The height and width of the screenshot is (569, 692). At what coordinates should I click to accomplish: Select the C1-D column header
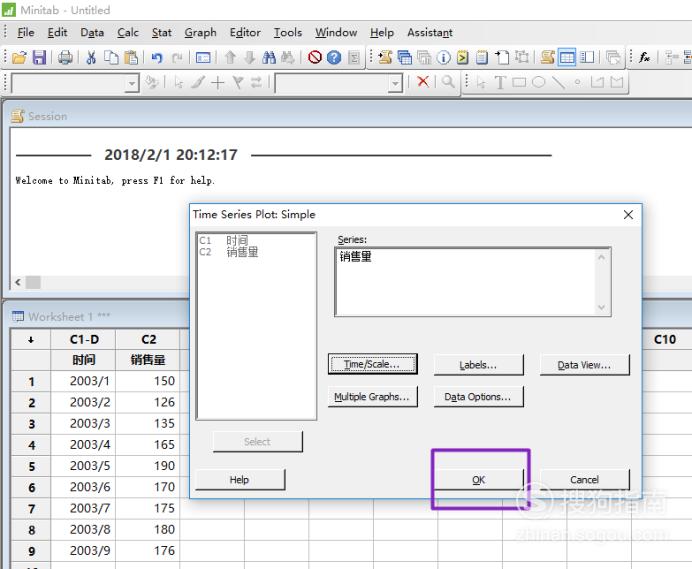83,339
